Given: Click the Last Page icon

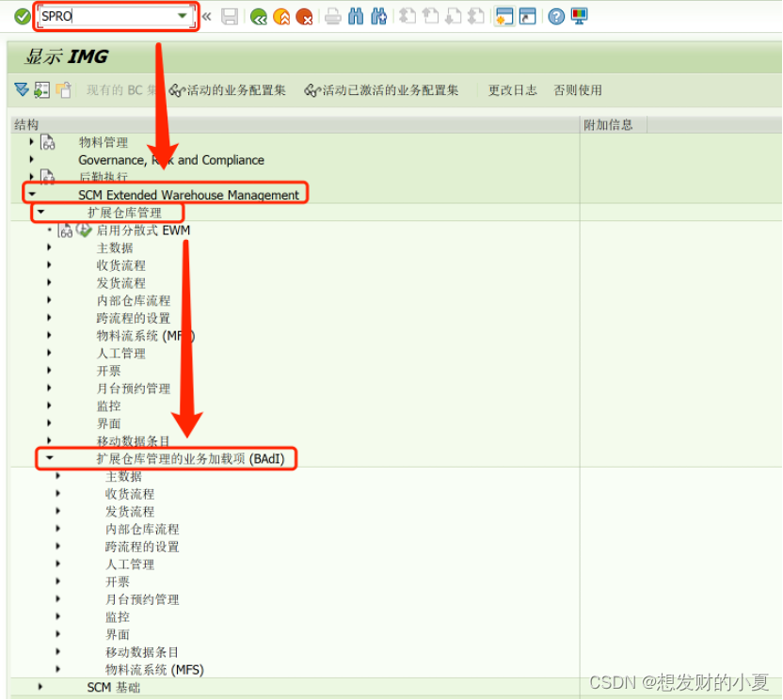Looking at the screenshot, I should [x=476, y=17].
